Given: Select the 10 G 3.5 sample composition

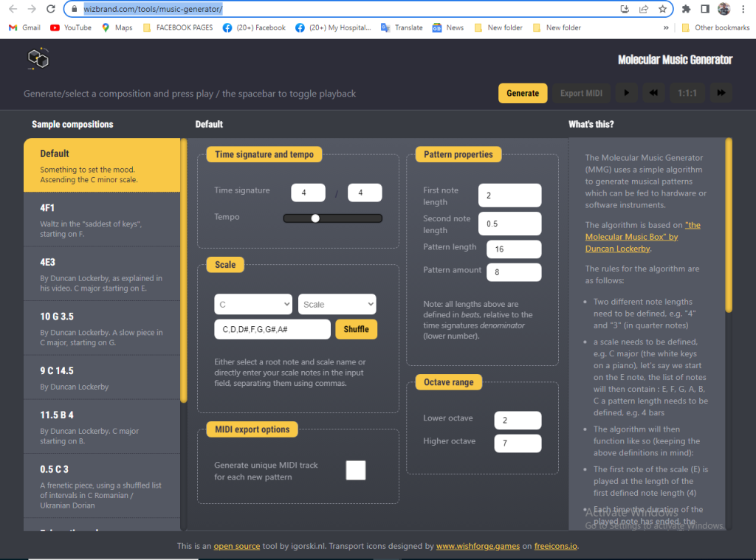Looking at the screenshot, I should click(x=102, y=328).
